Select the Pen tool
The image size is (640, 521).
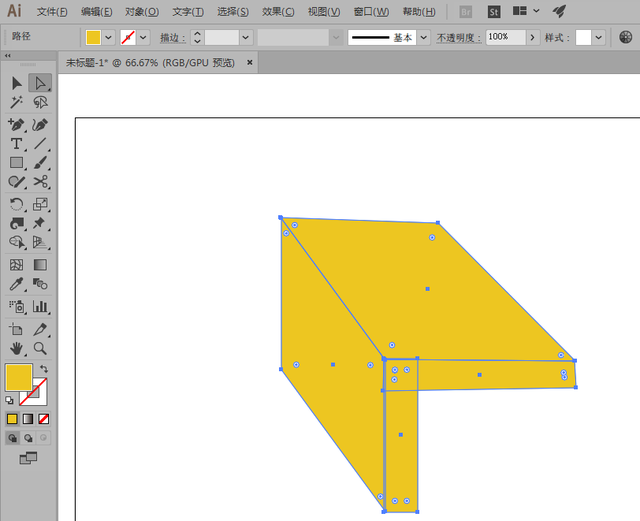(x=16, y=125)
